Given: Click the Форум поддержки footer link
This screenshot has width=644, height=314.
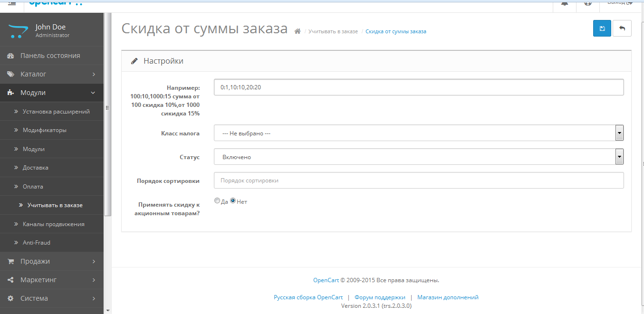Looking at the screenshot, I should pos(380,297).
